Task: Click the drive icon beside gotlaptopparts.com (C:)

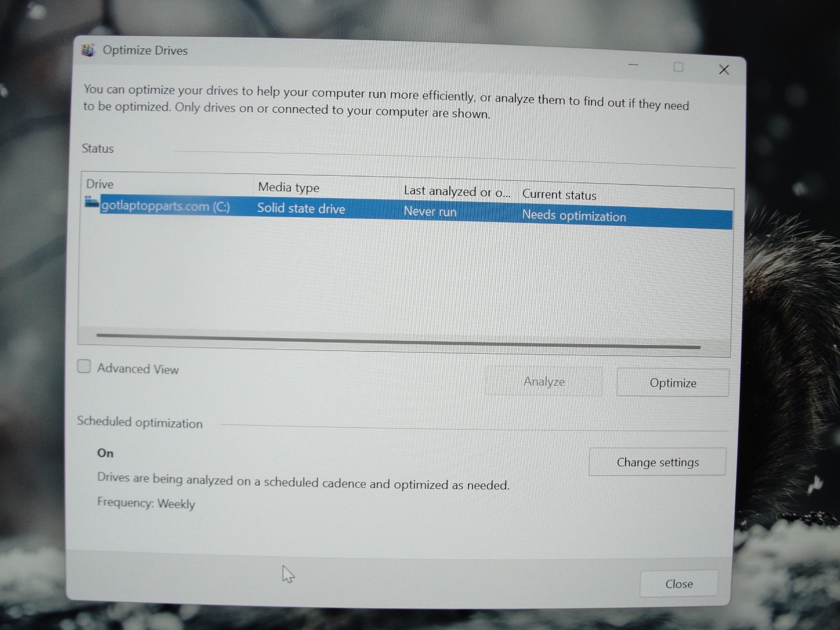Action: [92, 202]
